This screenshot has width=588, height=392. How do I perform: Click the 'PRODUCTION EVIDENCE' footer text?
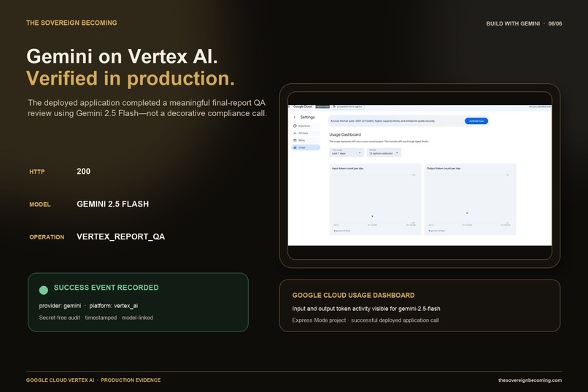tap(131, 380)
